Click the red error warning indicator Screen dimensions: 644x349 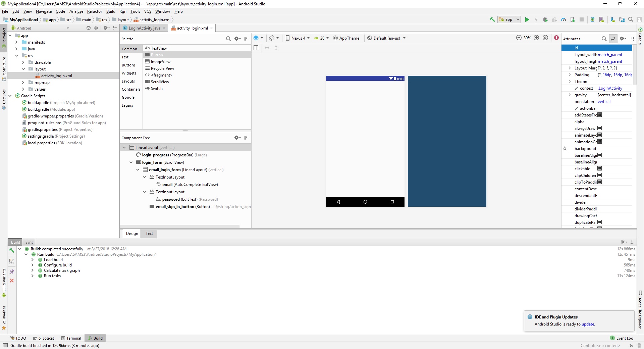pyautogui.click(x=556, y=38)
